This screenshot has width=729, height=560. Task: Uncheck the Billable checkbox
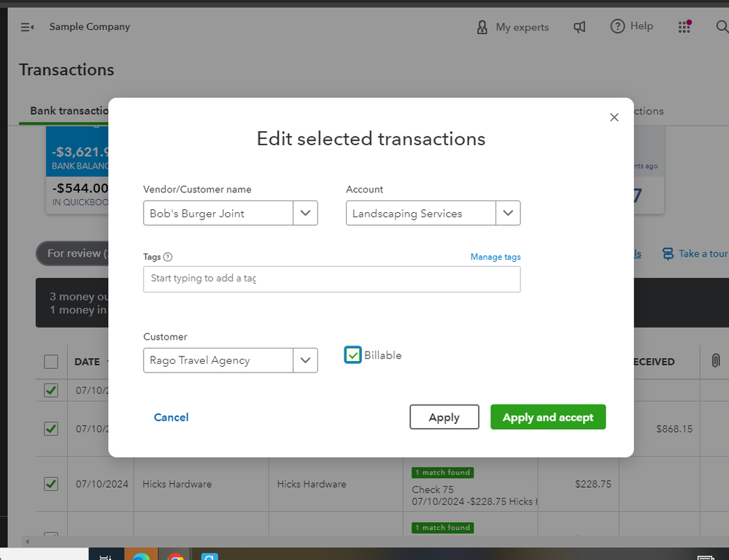point(353,355)
